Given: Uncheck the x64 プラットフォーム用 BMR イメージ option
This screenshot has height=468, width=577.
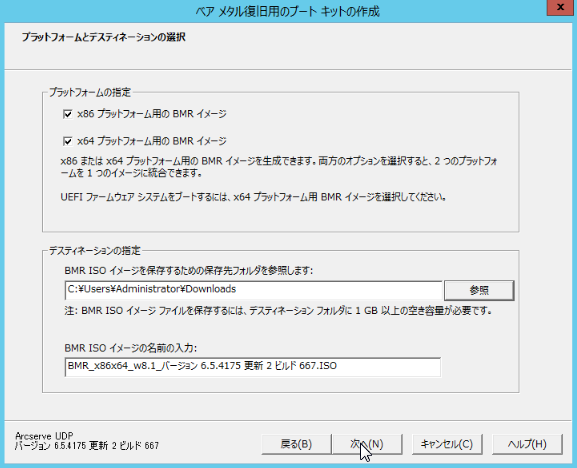Looking at the screenshot, I should [x=68, y=141].
